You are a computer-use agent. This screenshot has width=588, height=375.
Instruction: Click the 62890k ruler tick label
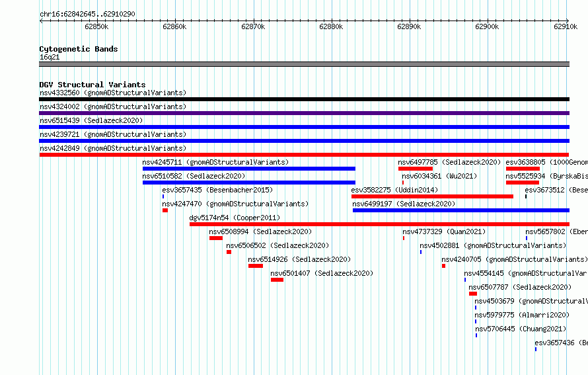coord(409,26)
